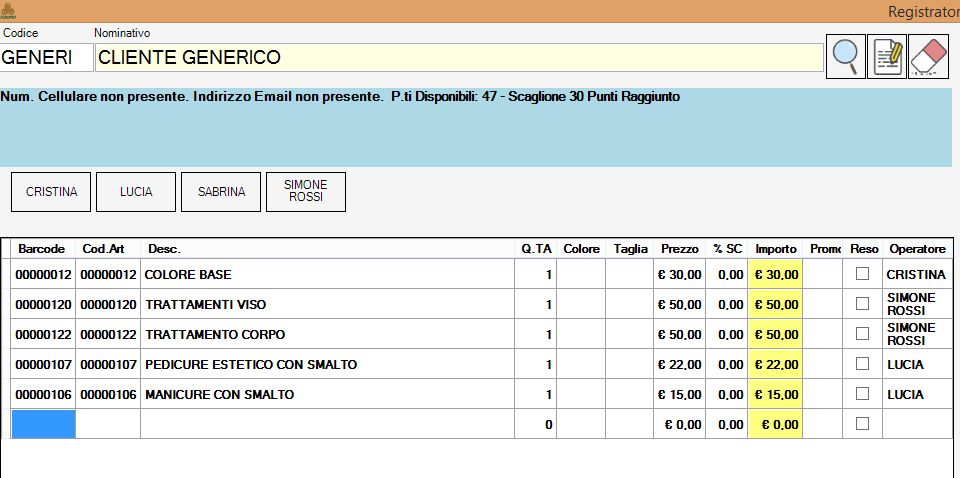This screenshot has height=478, width=960.
Task: Enable Reso checkbox for MANICURE CON SMALTO
Action: 862,394
